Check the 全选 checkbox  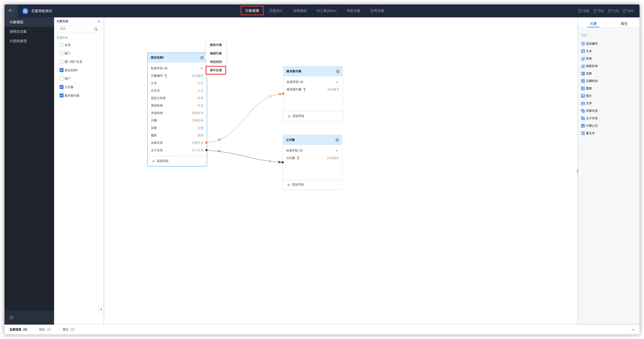(x=62, y=45)
